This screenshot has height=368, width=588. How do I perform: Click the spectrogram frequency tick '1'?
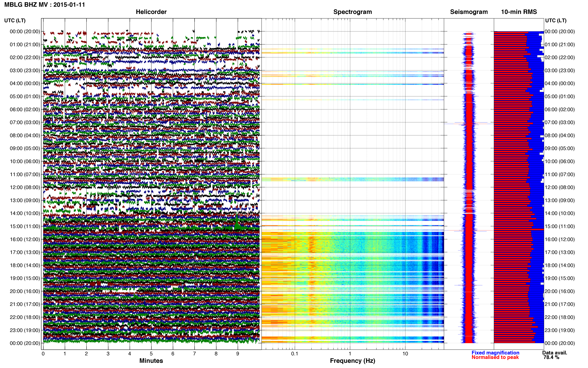click(350, 354)
